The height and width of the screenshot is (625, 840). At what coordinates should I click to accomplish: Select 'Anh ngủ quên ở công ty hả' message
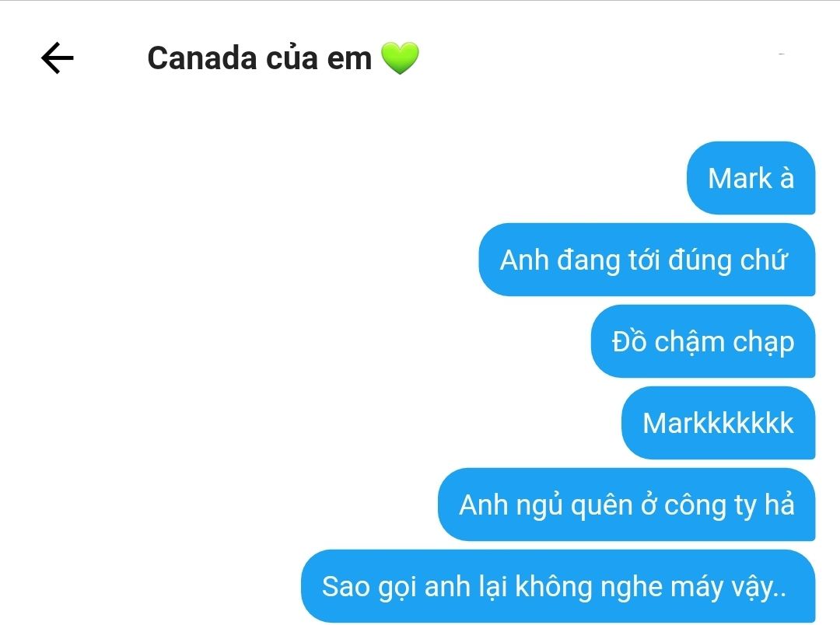[x=626, y=505]
